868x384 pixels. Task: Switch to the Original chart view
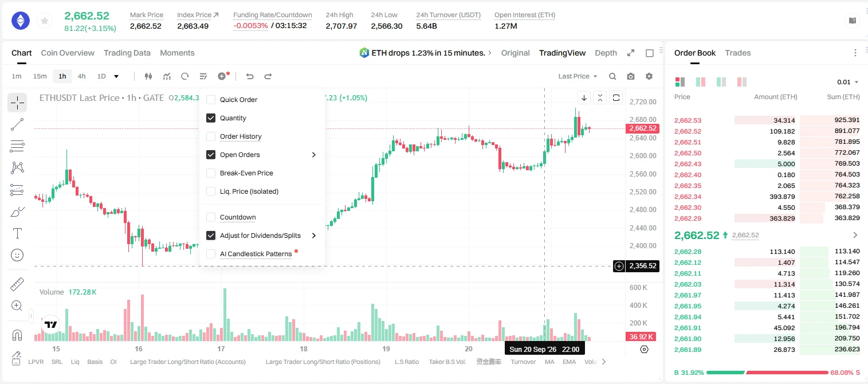(515, 53)
